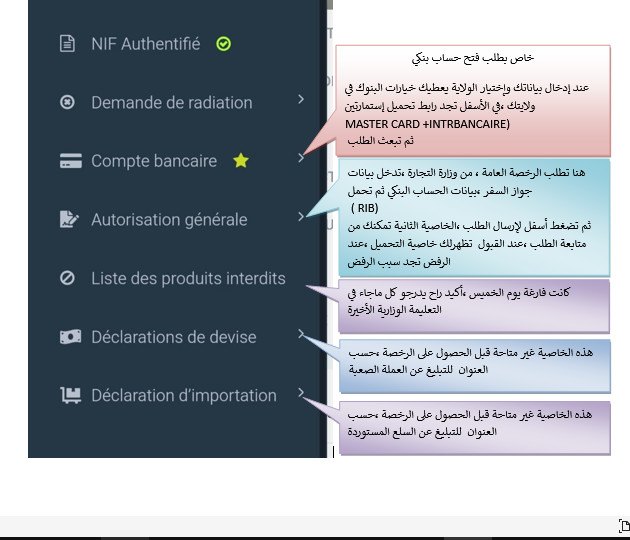Expand the Autorisation générale chevron
Image resolution: width=630 pixels, height=540 pixels.
(x=301, y=217)
